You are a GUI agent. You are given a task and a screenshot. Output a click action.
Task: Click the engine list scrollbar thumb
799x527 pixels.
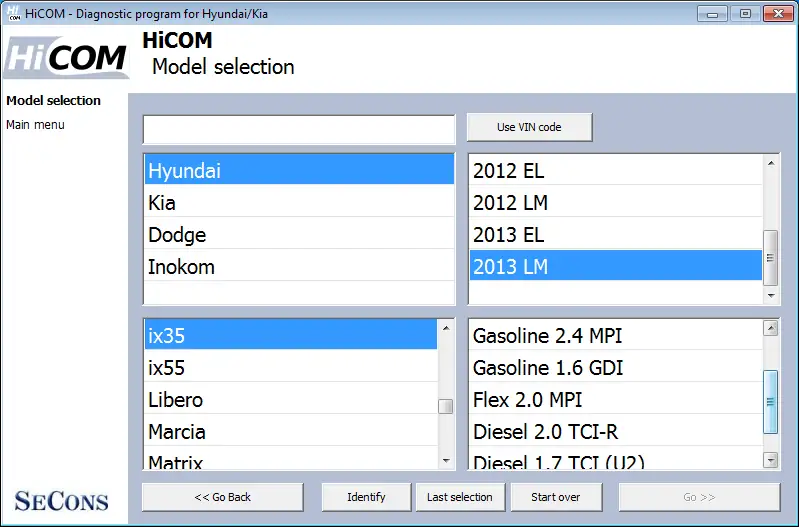(770, 402)
